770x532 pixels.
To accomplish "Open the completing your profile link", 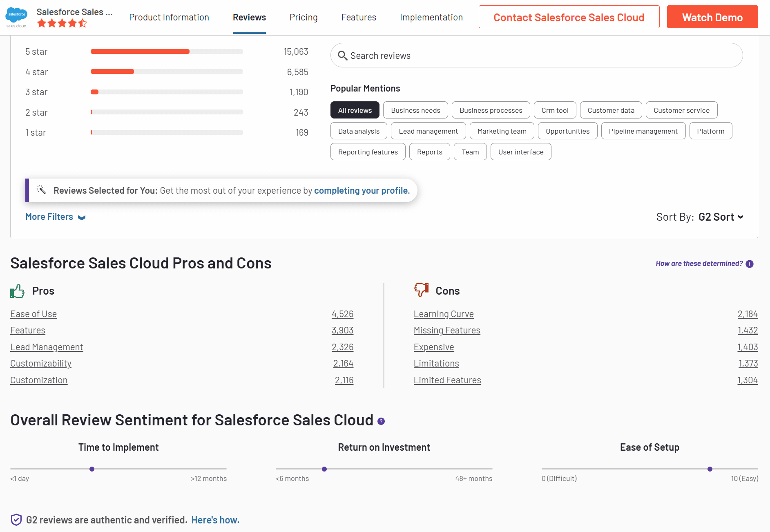I will (362, 190).
